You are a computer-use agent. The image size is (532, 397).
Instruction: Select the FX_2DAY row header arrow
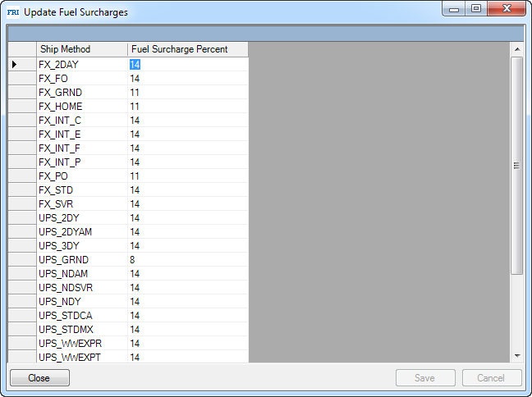tap(22, 64)
